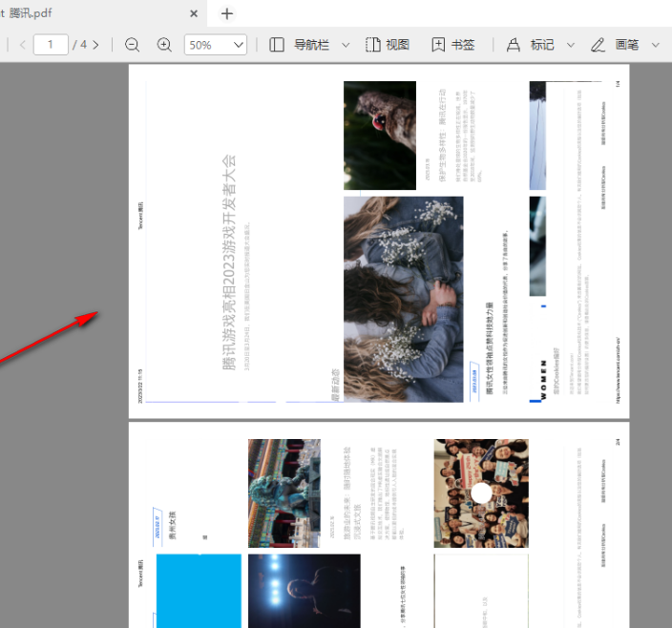The width and height of the screenshot is (672, 628).
Task: Click the two women with flowers photo
Action: [403, 300]
